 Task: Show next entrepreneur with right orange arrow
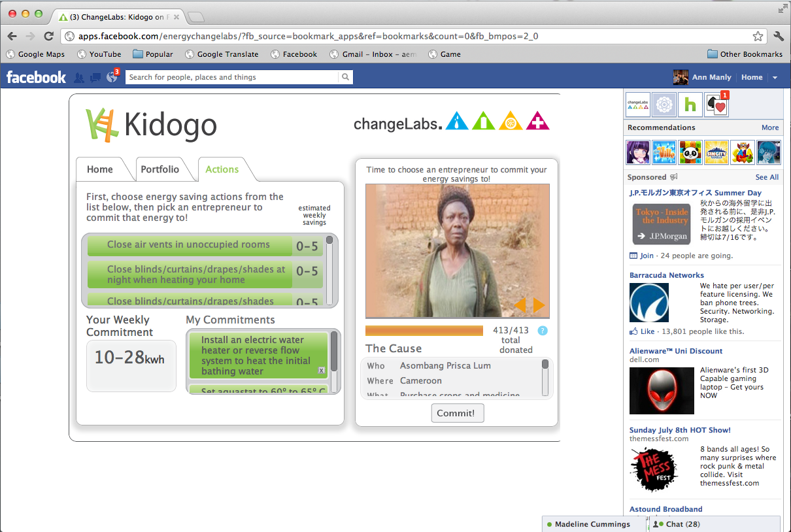[x=539, y=305]
